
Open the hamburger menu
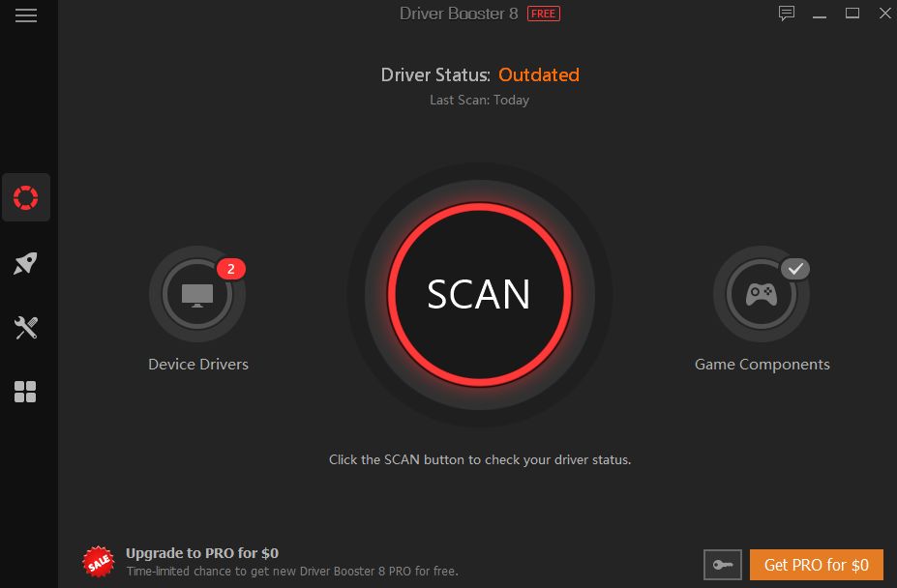26,15
